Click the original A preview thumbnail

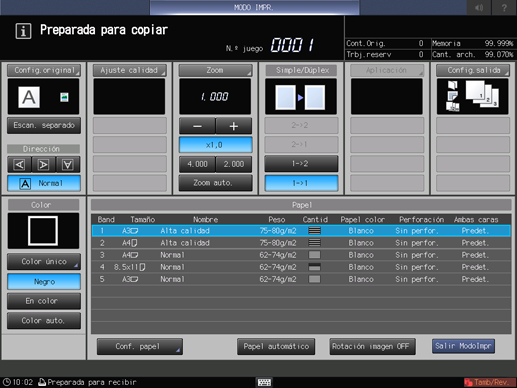click(x=29, y=97)
